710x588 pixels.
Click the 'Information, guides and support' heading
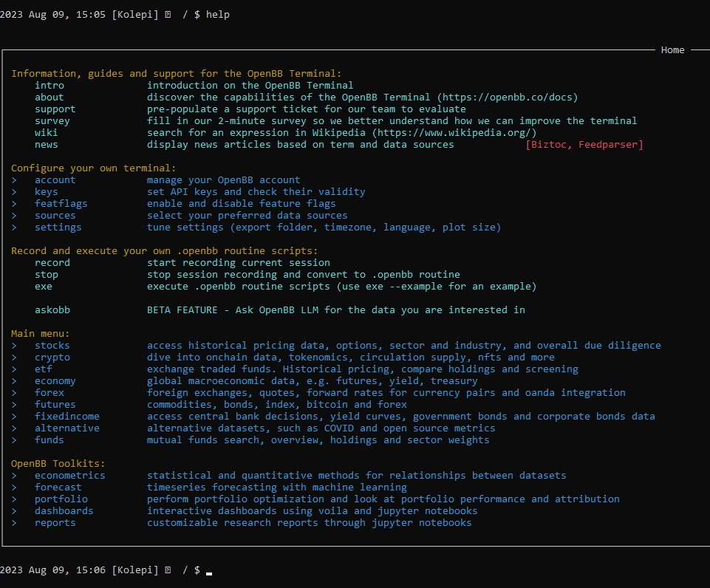(176, 73)
